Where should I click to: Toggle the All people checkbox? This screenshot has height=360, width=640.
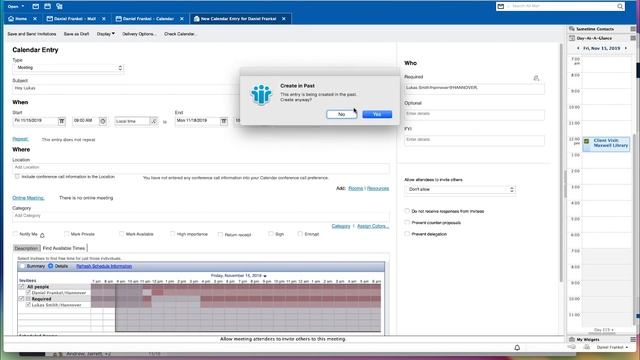pos(22,287)
